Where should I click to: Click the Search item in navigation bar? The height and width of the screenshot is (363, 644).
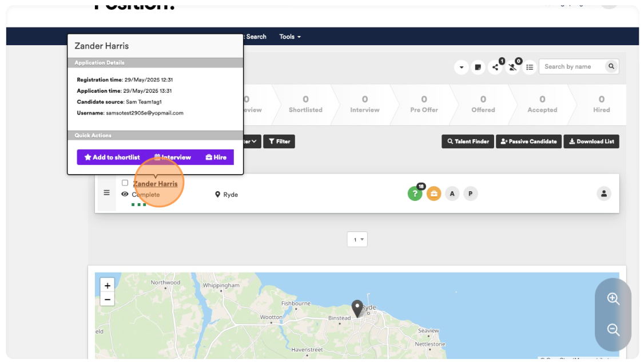click(256, 37)
